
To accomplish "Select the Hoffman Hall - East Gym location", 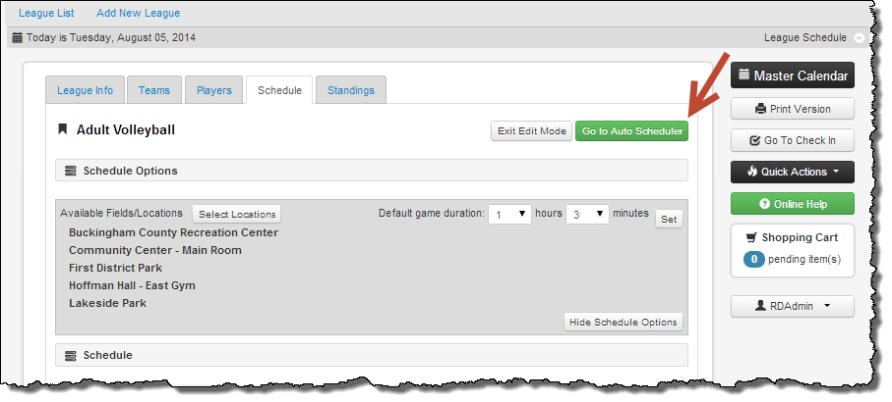I will (x=132, y=285).
